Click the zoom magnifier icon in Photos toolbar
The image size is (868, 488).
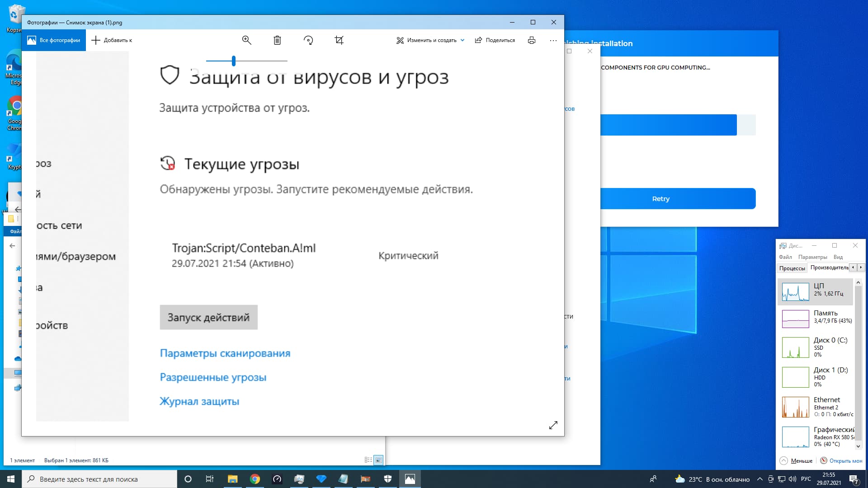pyautogui.click(x=246, y=40)
